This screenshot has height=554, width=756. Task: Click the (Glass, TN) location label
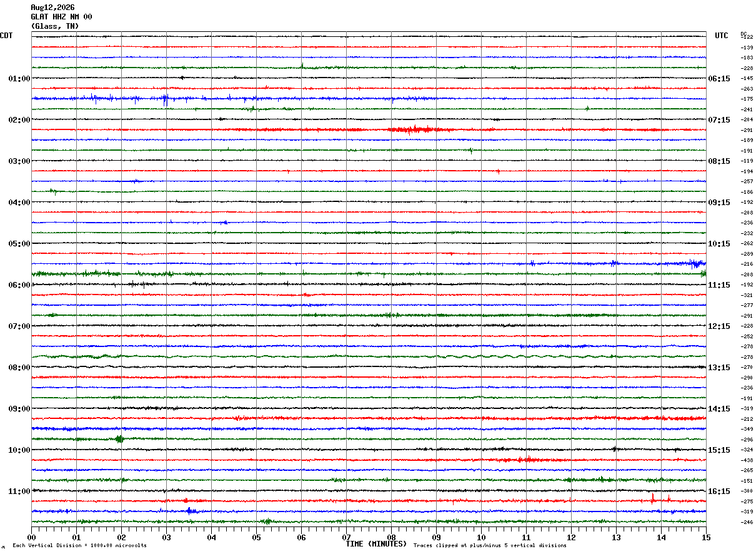(x=55, y=26)
